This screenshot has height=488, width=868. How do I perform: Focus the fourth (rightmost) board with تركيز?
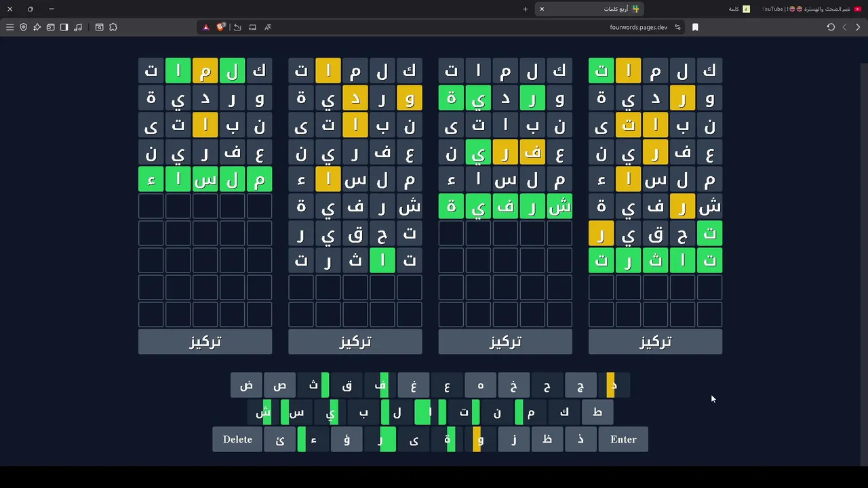coord(655,342)
